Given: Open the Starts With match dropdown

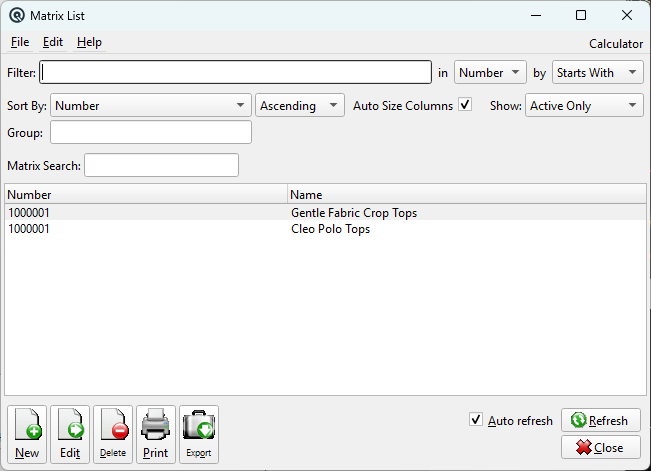Looking at the screenshot, I should 597,73.
